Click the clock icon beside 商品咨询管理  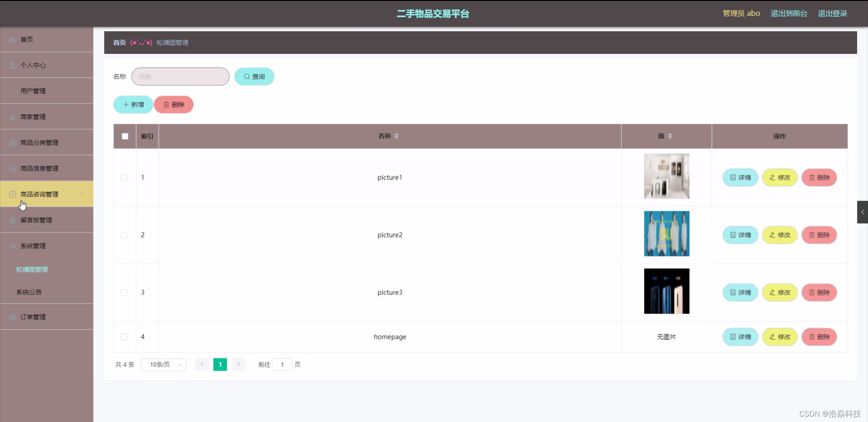click(x=12, y=194)
